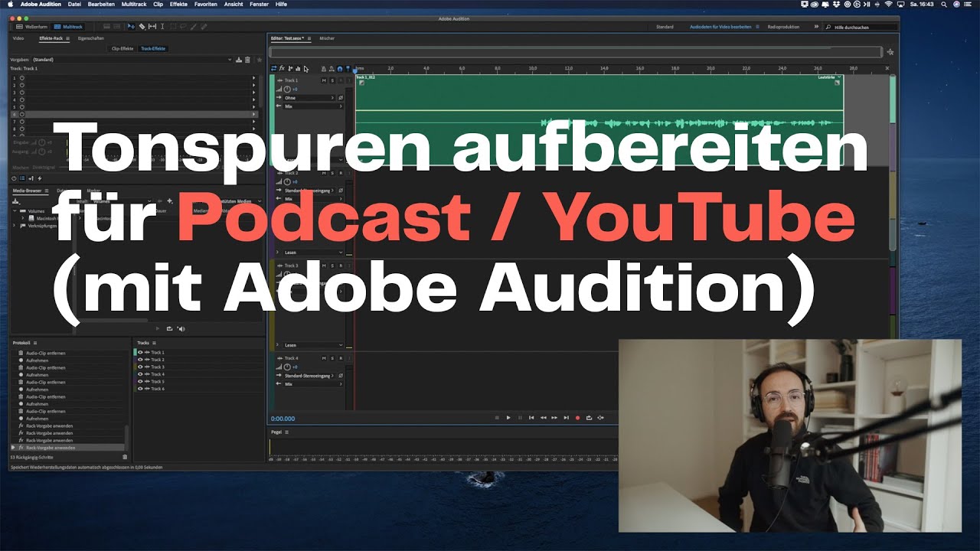Switch to the Video panel tab
980x551 pixels.
(x=18, y=38)
